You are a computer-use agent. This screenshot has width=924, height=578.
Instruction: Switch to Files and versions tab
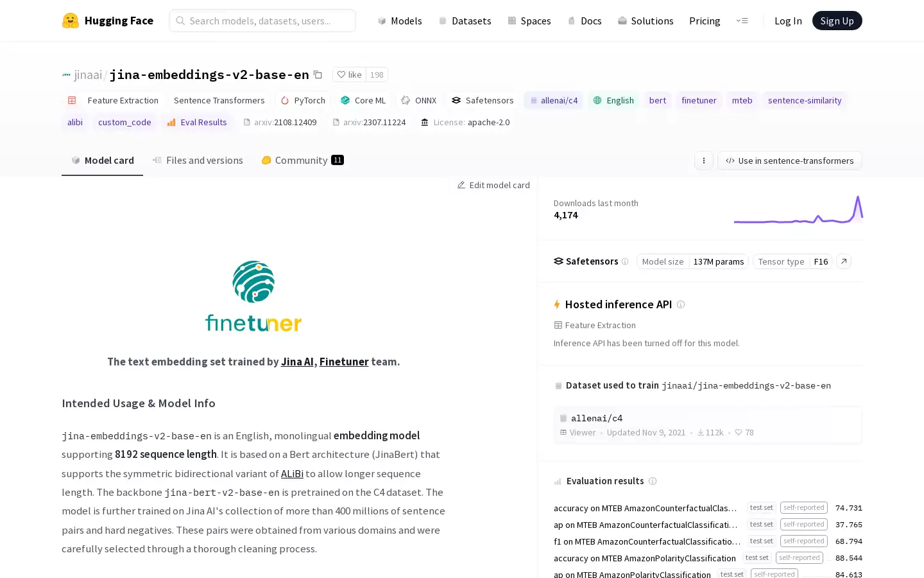198,161
